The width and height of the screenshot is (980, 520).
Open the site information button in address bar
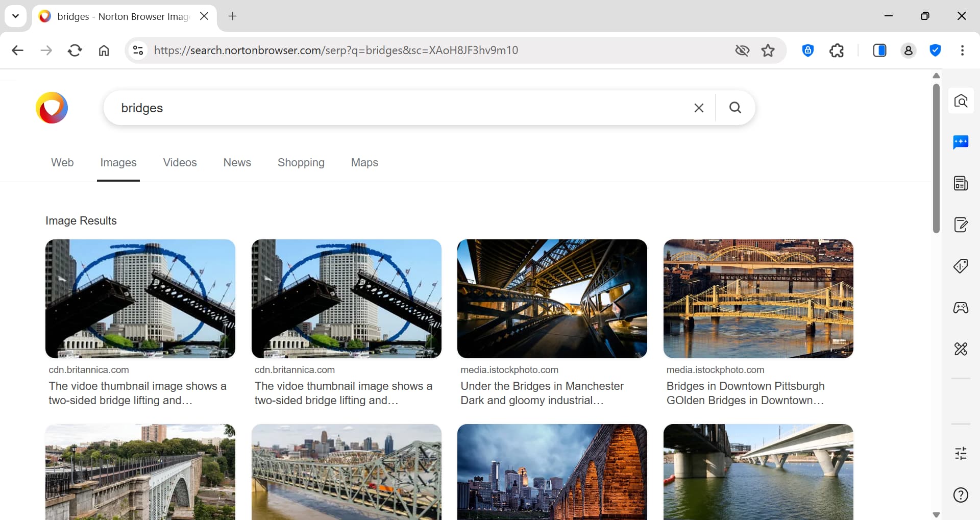(138, 50)
